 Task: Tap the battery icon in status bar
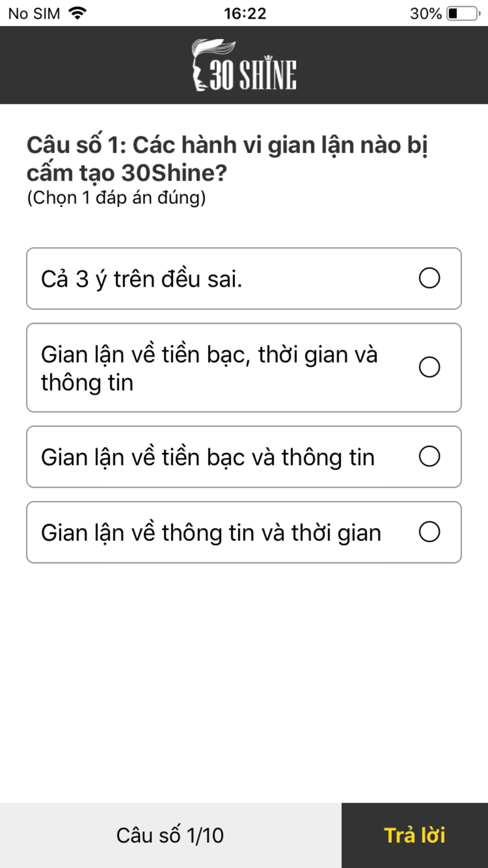click(x=464, y=13)
